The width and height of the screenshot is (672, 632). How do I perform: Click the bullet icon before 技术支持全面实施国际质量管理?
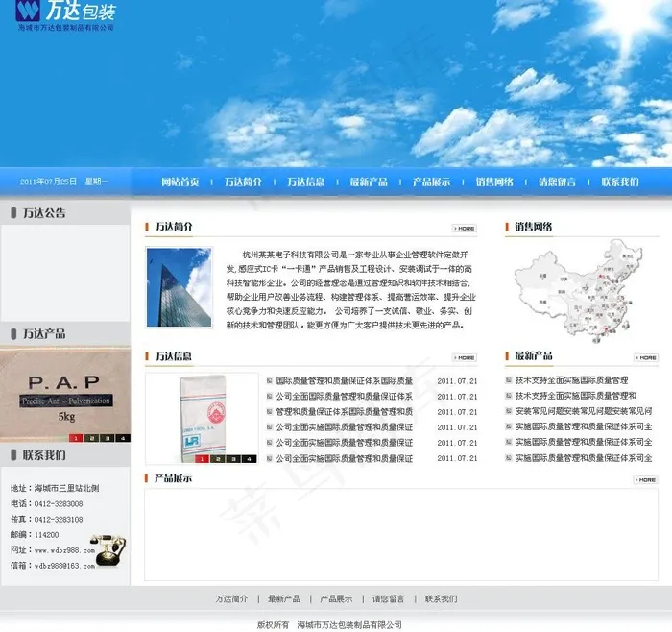coord(509,380)
